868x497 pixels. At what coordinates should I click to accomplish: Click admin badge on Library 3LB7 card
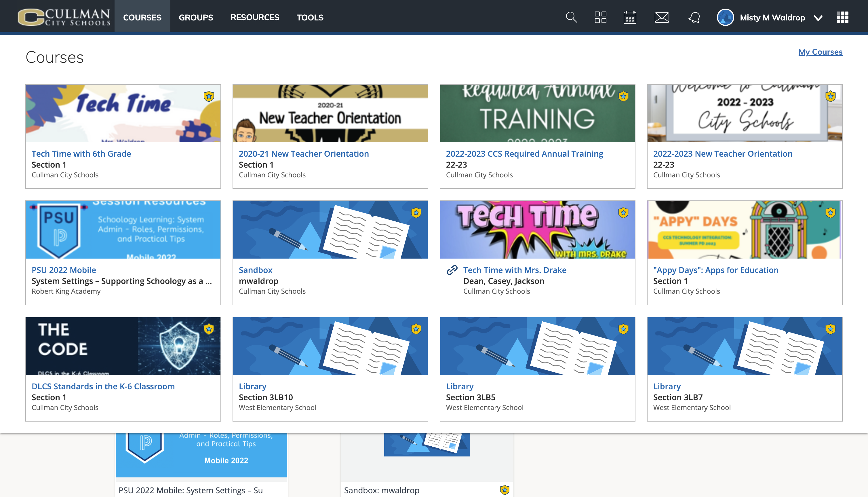tap(831, 329)
